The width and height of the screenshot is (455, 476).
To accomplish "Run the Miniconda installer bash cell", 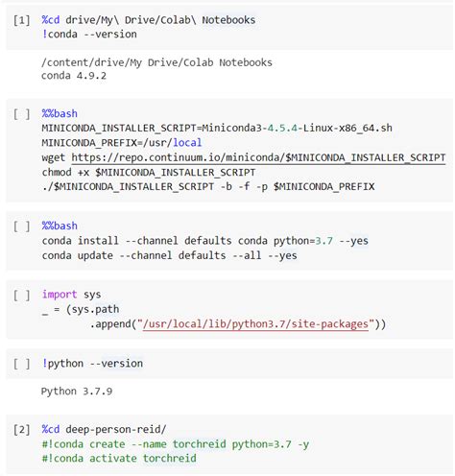I will click(22, 114).
